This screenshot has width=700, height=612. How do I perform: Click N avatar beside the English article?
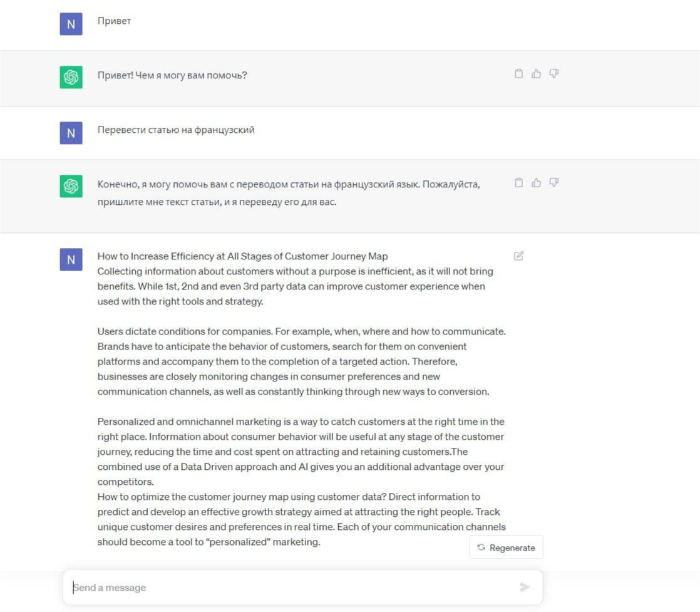tap(71, 259)
